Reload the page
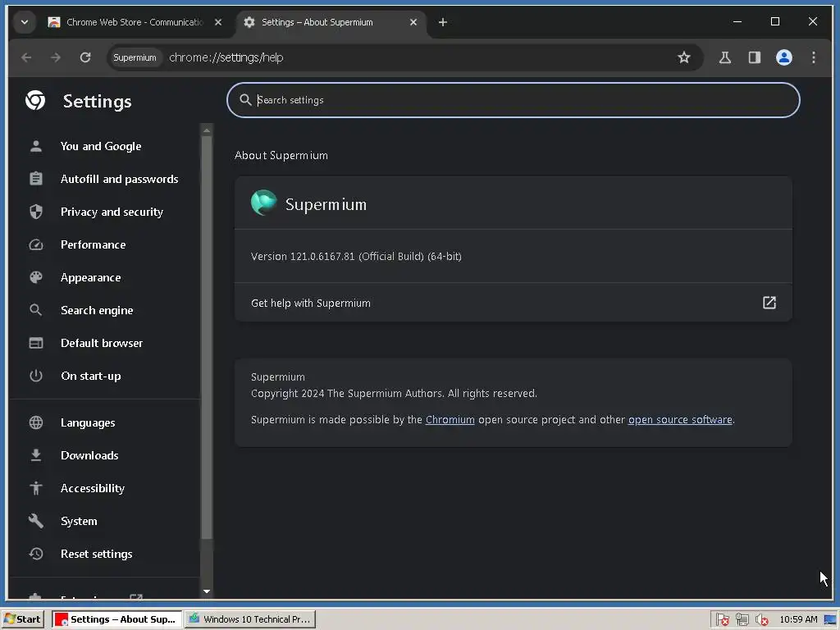 pos(85,57)
